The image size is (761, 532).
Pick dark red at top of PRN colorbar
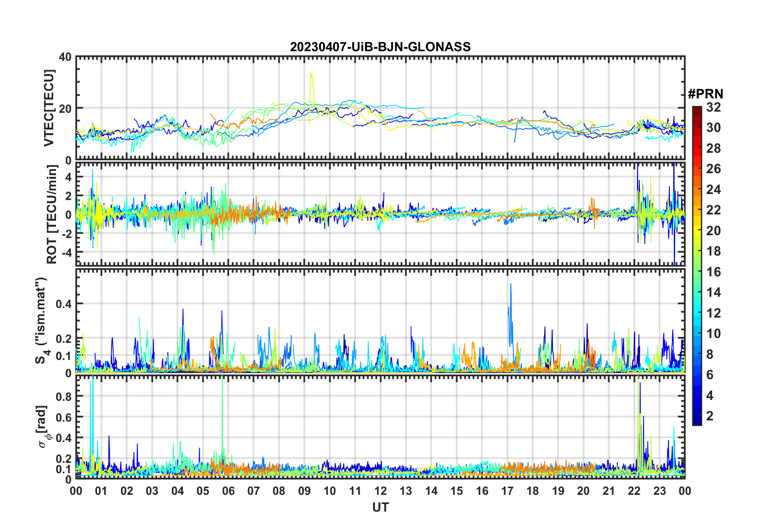tap(697, 110)
